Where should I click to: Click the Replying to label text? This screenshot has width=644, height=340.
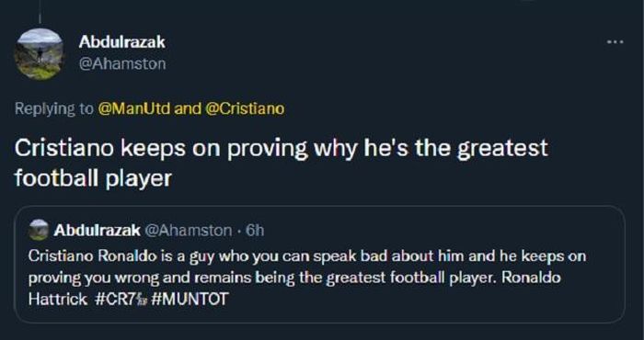(x=53, y=109)
